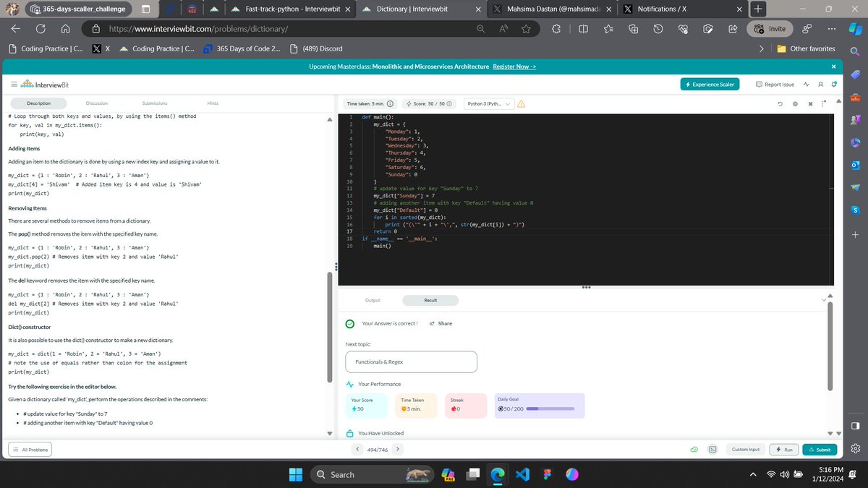Click the Time taken info icon
Viewport: 868px width, 488px height.
click(391, 103)
